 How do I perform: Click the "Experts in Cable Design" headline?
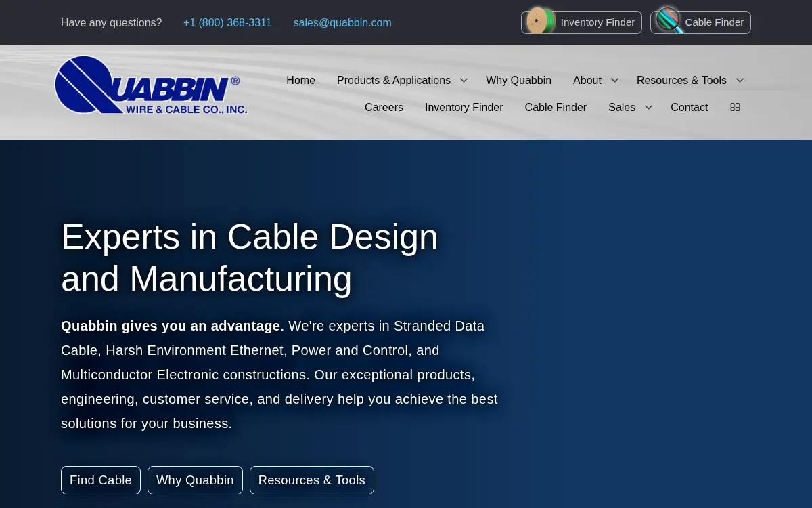[250, 236]
